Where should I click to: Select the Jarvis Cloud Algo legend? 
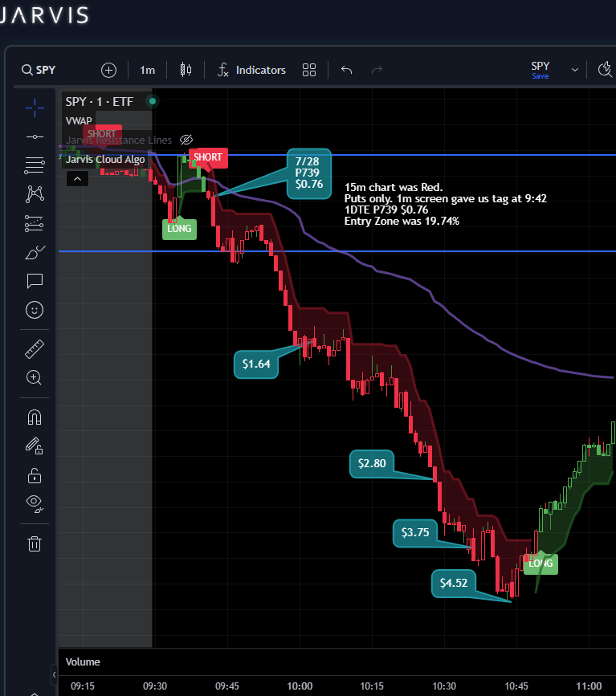click(105, 160)
